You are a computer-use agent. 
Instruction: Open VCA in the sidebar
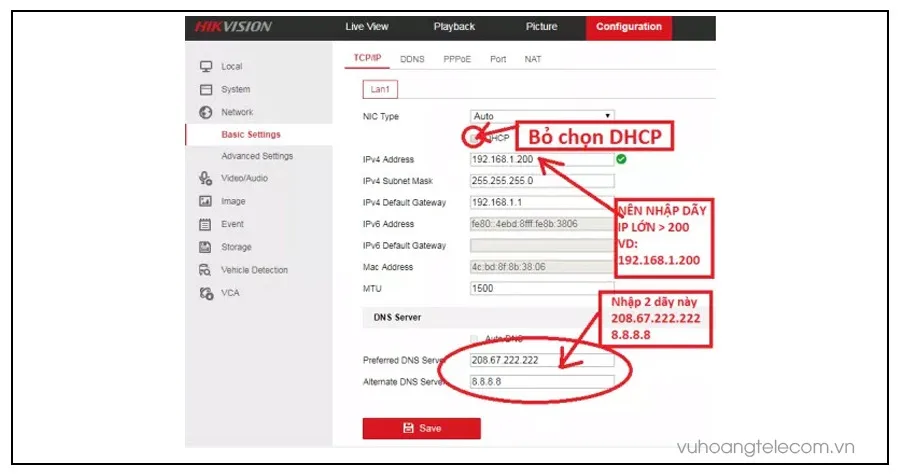(230, 293)
